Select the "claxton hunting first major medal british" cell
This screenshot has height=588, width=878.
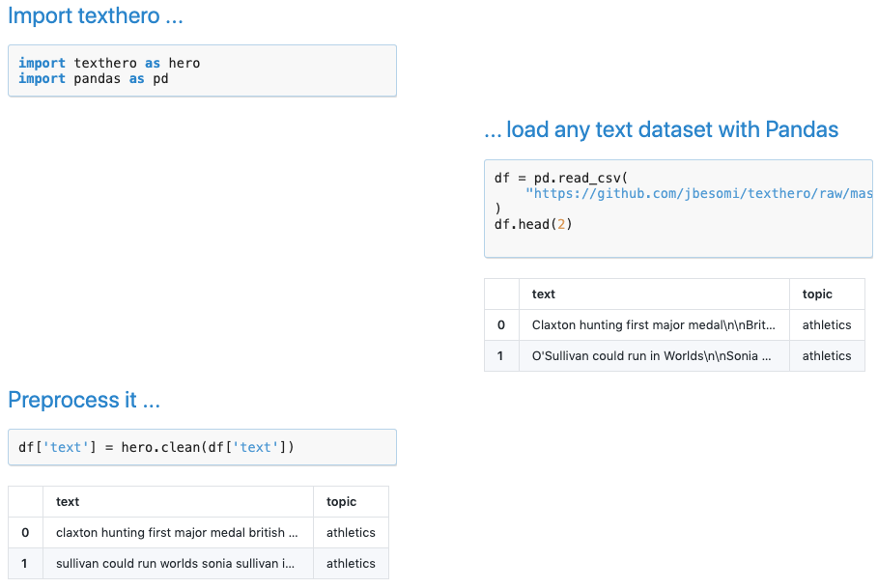pyautogui.click(x=177, y=533)
